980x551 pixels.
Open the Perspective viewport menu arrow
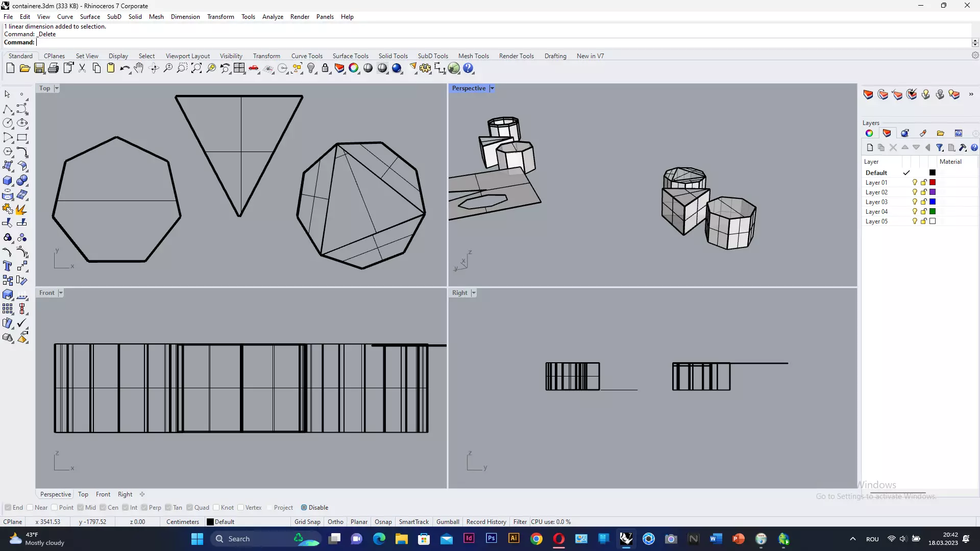click(x=492, y=88)
